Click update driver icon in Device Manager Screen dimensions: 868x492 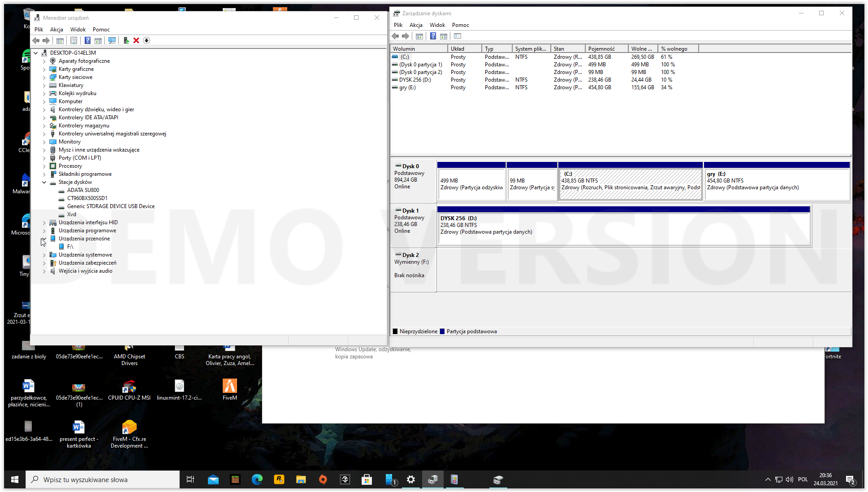[x=126, y=40]
